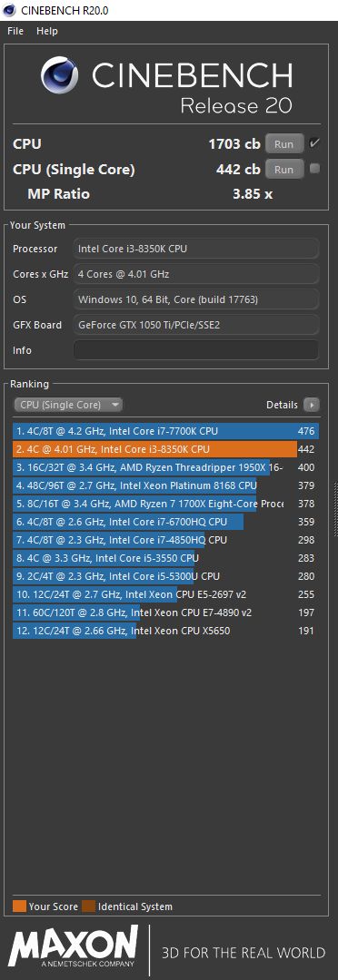This screenshot has height=980, width=338.
Task: Select the Processor field showing i3-8350K
Action: click(196, 249)
